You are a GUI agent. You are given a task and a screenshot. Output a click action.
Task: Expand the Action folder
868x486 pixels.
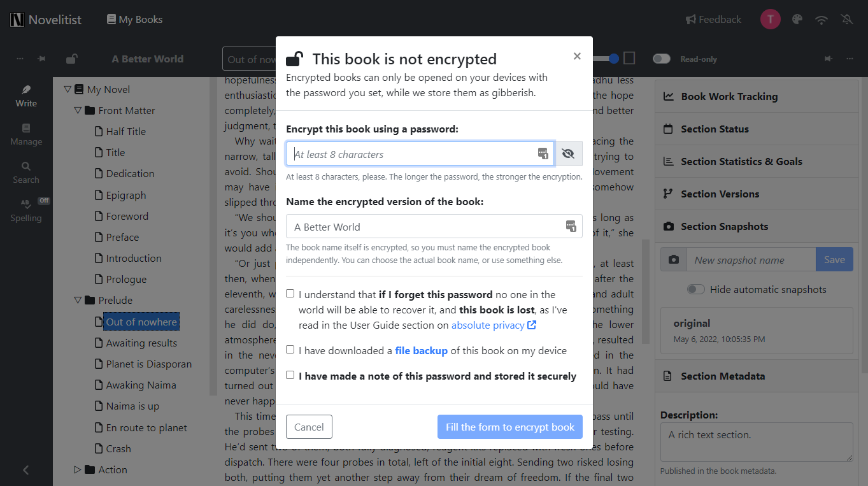(78, 469)
